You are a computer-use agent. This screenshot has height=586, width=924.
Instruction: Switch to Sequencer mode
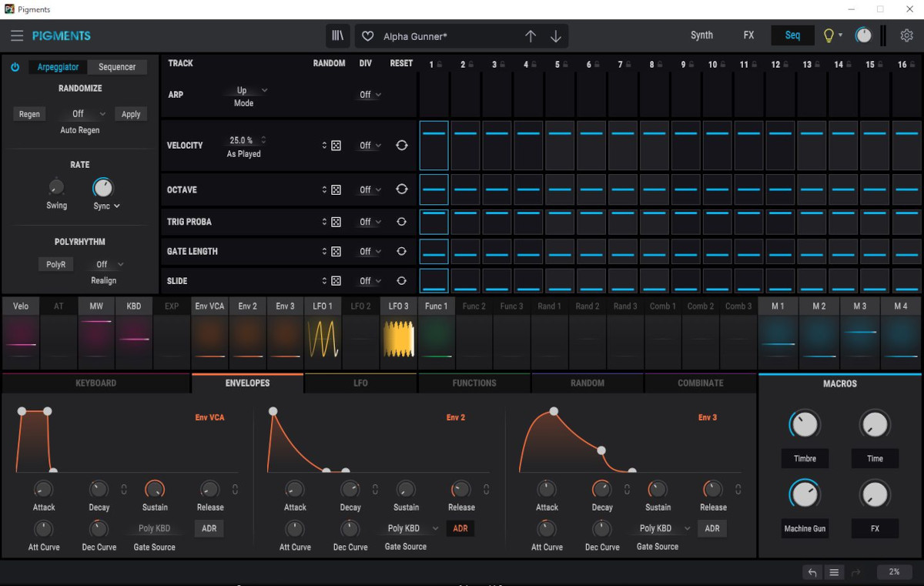[x=117, y=67]
